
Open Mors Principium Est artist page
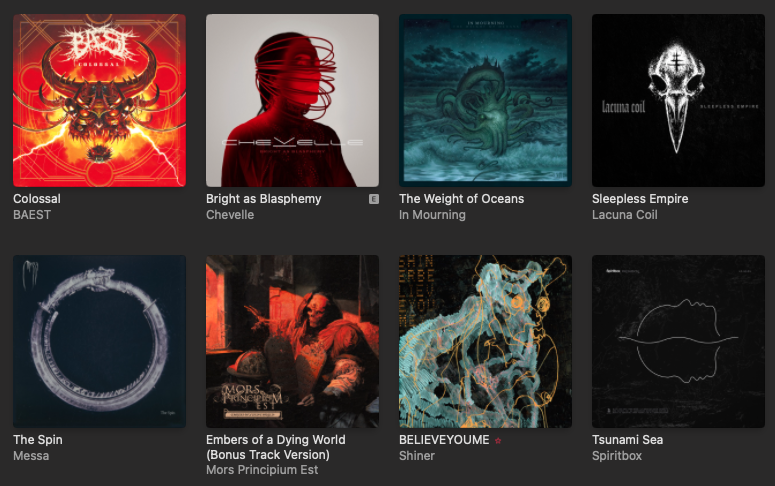[x=262, y=470]
